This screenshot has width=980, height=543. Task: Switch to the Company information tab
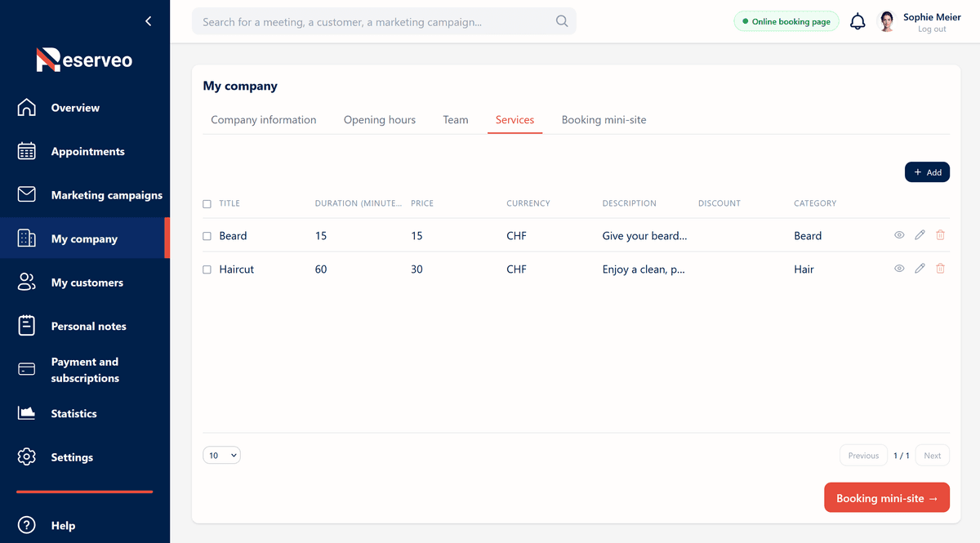pos(263,120)
